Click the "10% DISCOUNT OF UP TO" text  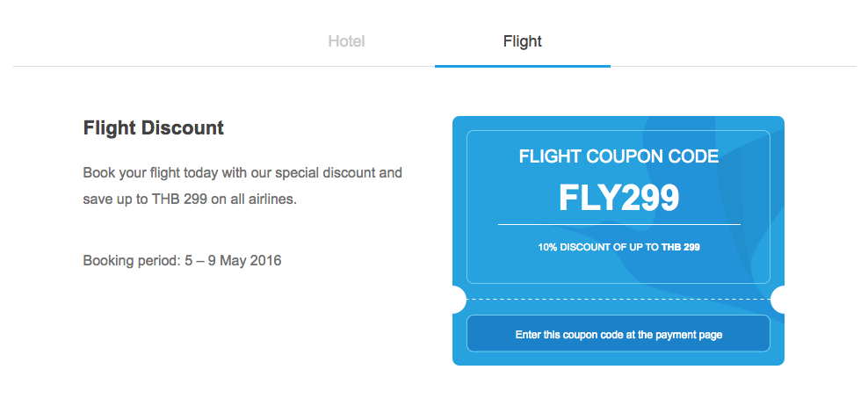(597, 248)
